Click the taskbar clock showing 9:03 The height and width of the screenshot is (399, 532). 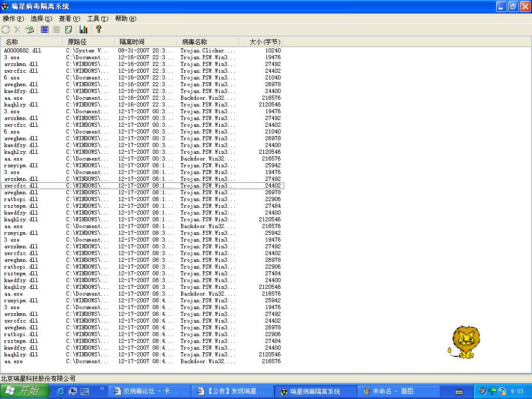517,391
